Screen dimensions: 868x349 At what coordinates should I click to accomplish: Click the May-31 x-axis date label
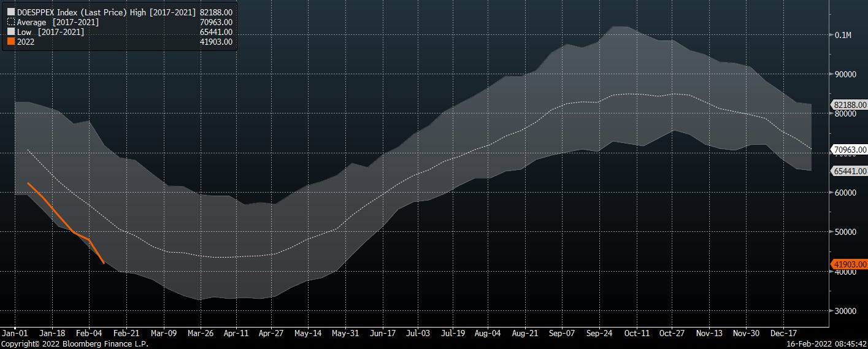point(346,333)
